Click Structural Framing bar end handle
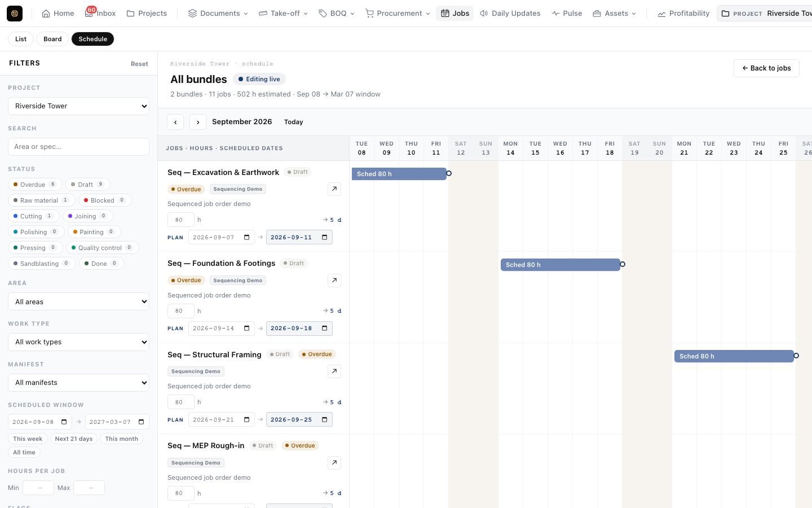Viewport: 812px width, 508px height. (x=796, y=356)
